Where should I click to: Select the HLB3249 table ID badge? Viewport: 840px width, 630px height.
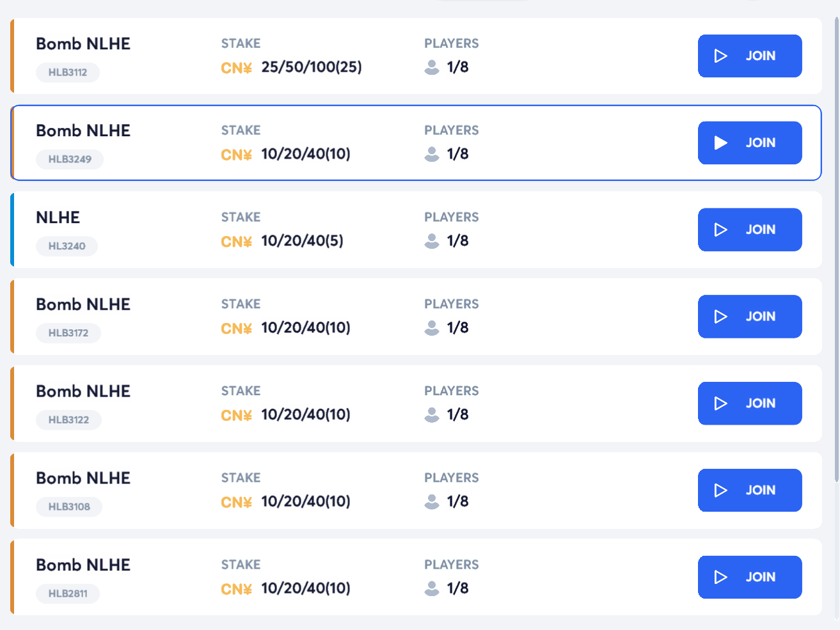(x=70, y=159)
